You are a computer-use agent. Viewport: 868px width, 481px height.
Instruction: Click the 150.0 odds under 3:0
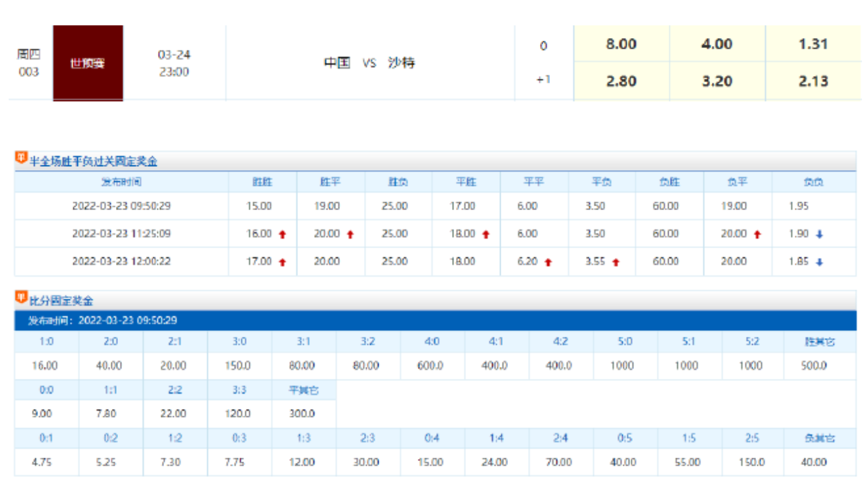pos(238,366)
